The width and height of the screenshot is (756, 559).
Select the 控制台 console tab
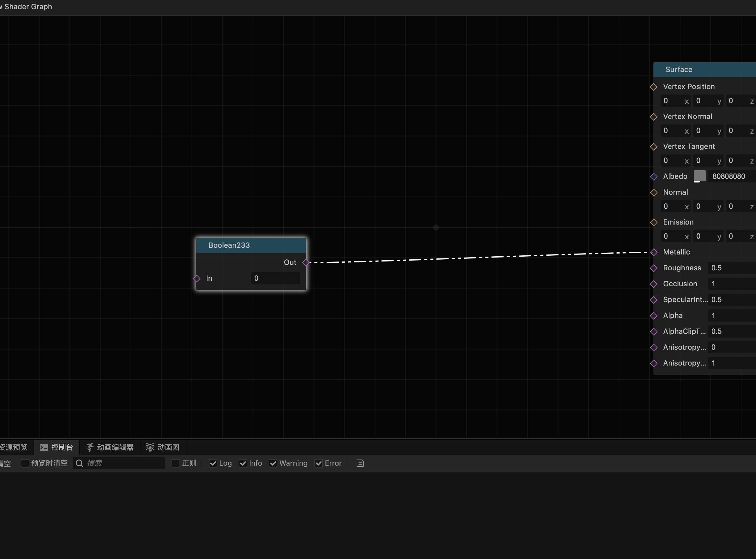click(x=56, y=447)
